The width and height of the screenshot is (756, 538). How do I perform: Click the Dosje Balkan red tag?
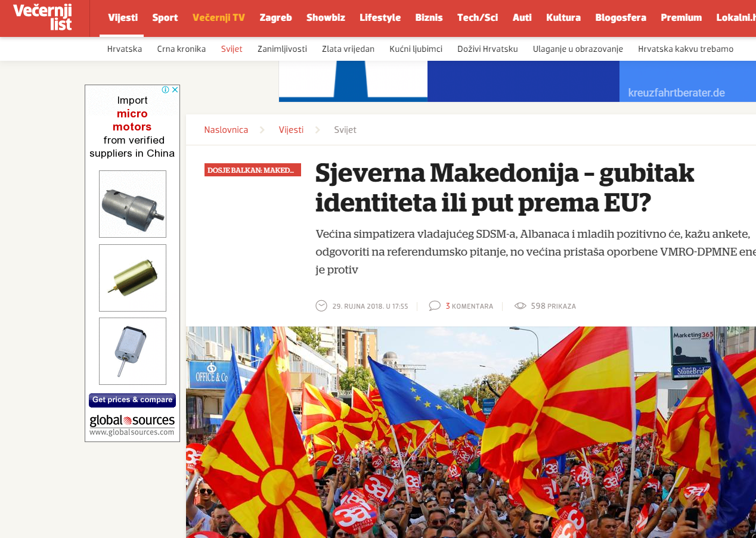click(x=253, y=170)
